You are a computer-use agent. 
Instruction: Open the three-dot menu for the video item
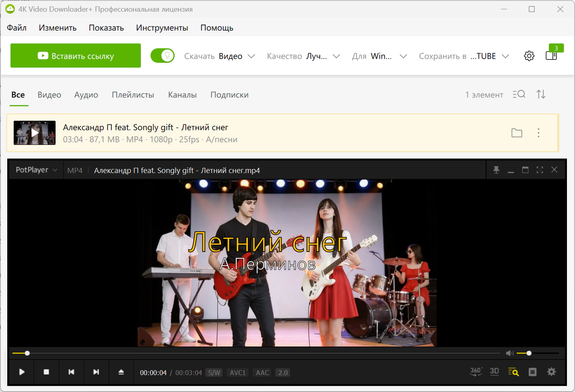538,133
